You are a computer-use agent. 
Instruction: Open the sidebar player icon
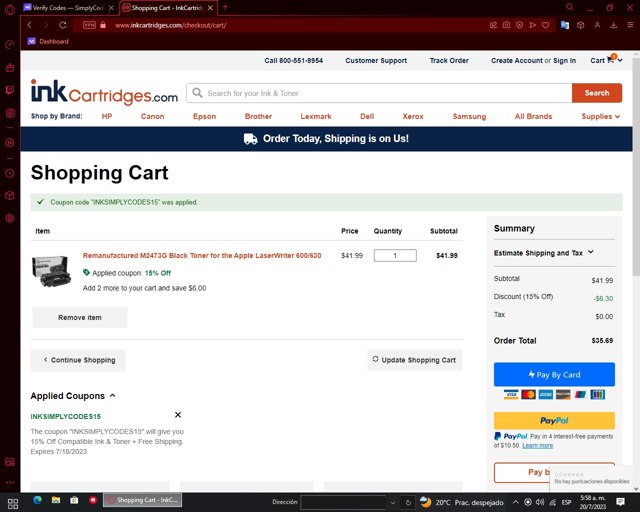[x=10, y=143]
